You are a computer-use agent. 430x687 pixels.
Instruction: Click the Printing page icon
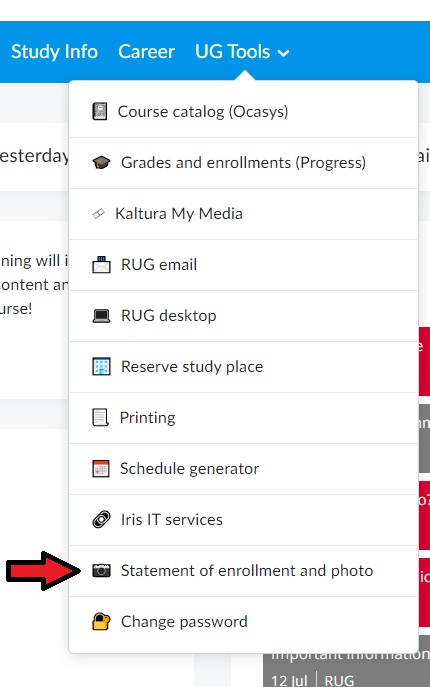[100, 418]
